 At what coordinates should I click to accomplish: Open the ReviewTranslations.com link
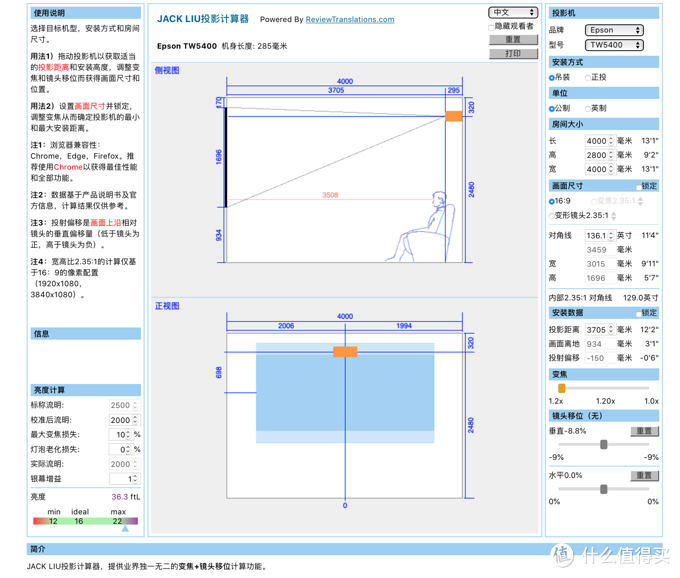(x=350, y=20)
